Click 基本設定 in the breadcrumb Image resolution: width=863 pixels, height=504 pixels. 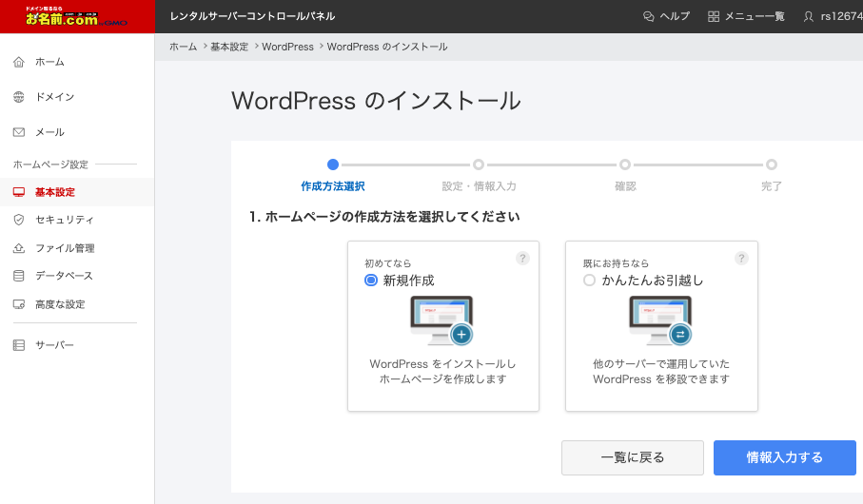228,47
